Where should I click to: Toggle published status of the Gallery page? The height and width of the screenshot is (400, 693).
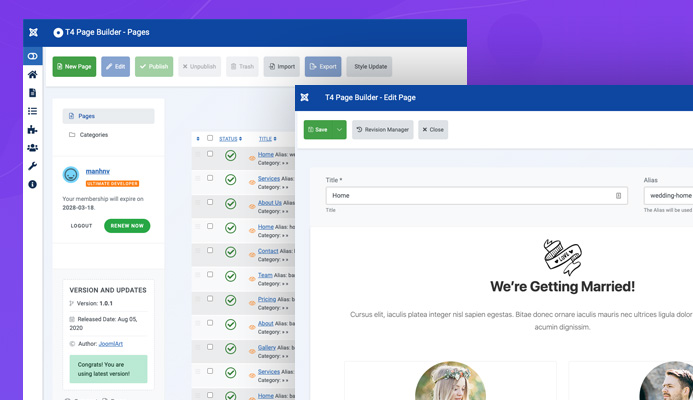click(230, 349)
